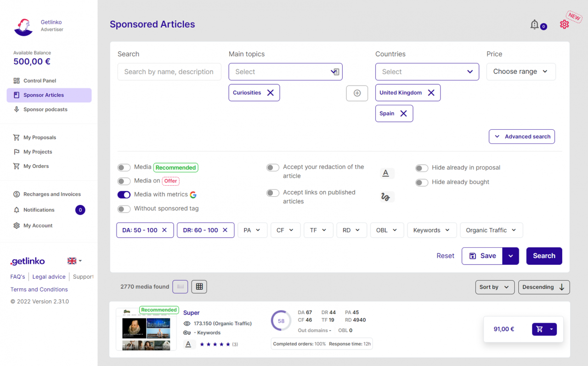Enable the Media Recommended toggle
The image size is (588, 366).
pos(124,168)
